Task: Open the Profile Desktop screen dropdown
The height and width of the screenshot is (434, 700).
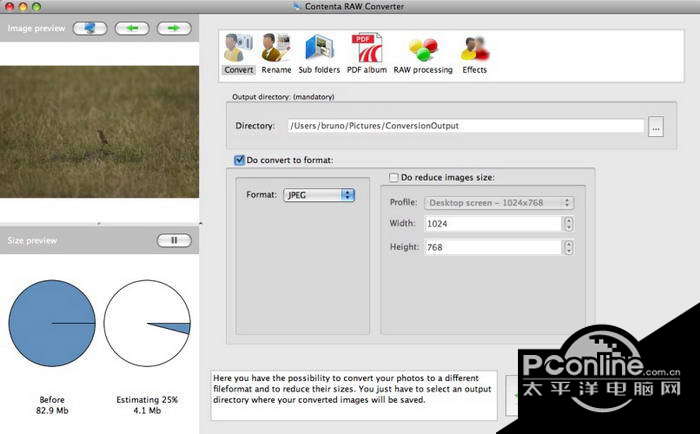Action: tap(499, 203)
